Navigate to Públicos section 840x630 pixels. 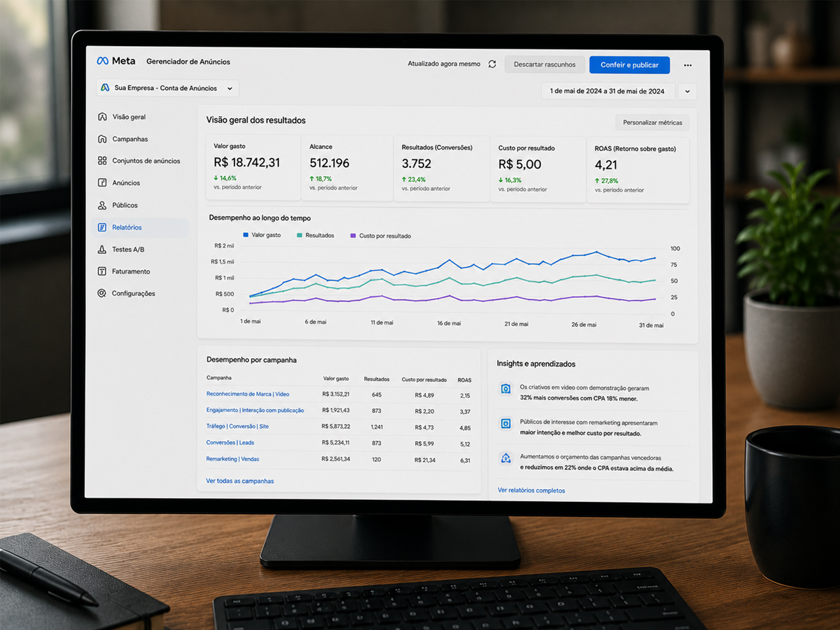pyautogui.click(x=125, y=205)
